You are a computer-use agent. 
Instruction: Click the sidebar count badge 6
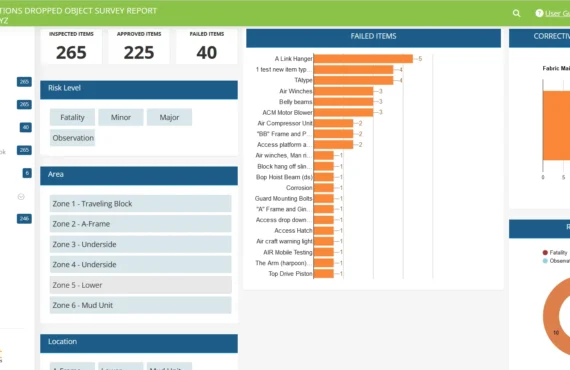[27, 173]
